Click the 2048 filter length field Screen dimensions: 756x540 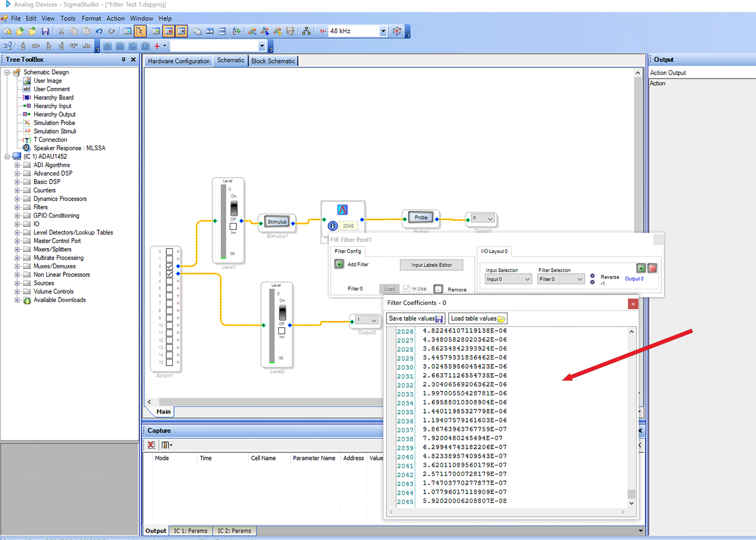(x=349, y=226)
